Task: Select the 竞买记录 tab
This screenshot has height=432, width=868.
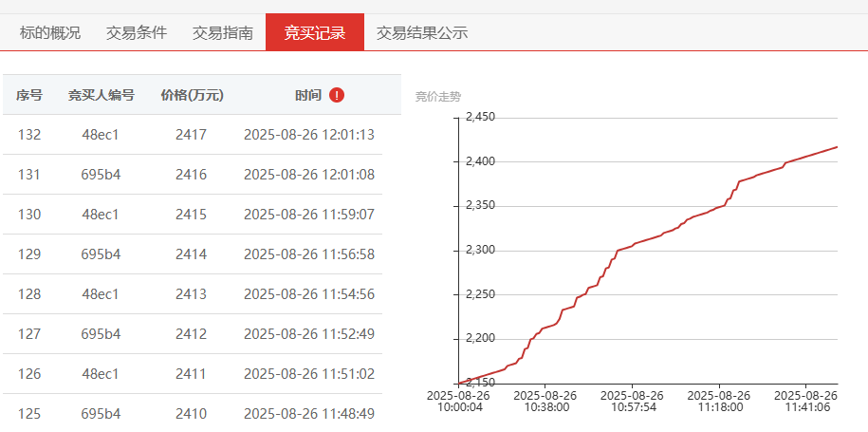Action: tap(315, 32)
